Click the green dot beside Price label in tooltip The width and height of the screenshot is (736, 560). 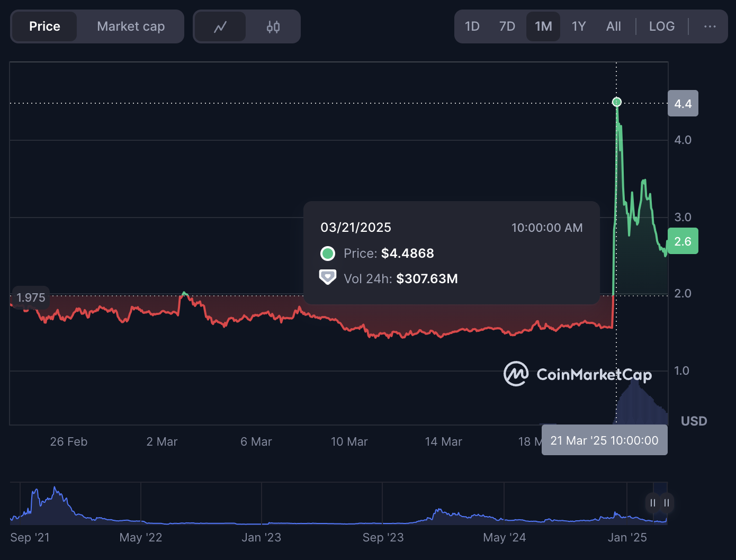[328, 253]
